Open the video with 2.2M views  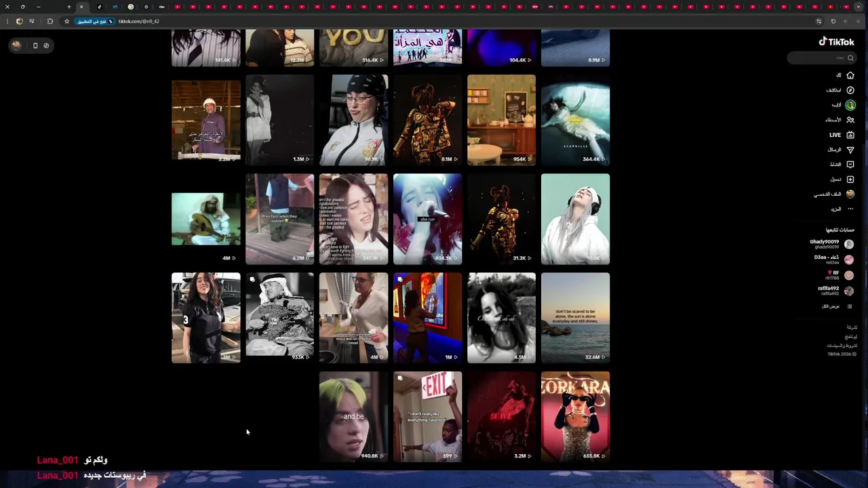click(x=205, y=120)
